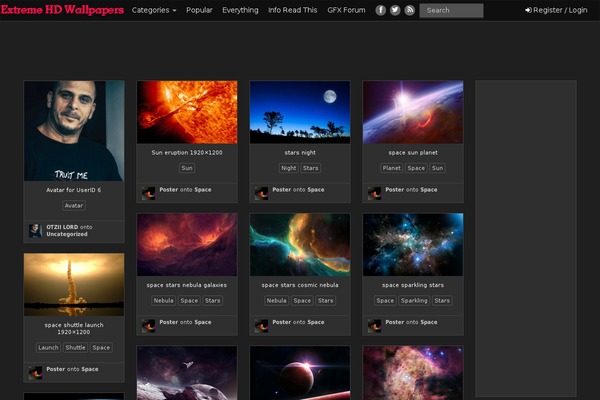Open the pink nebula cloud thumbnail
The width and height of the screenshot is (600, 400).
(x=413, y=373)
